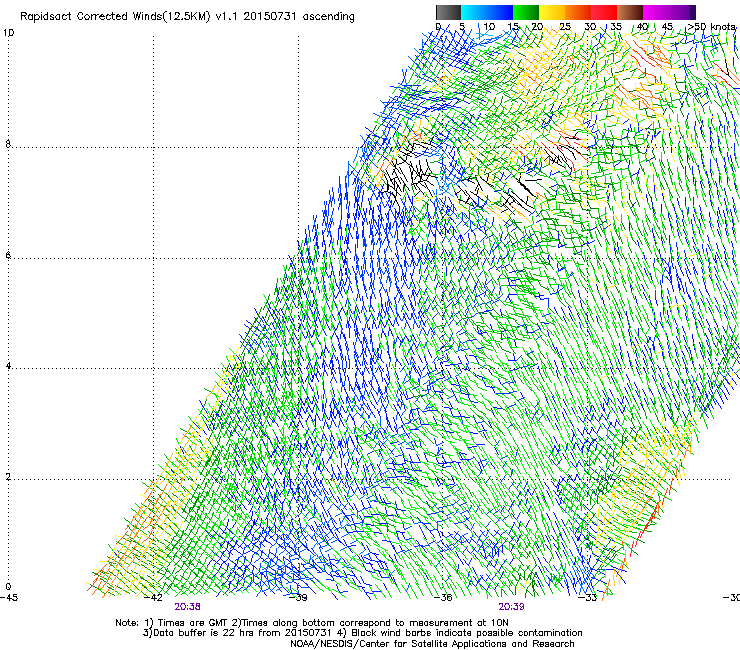This screenshot has height=650, width=740.
Task: Click the '45' label under the color bar
Action: (667, 27)
